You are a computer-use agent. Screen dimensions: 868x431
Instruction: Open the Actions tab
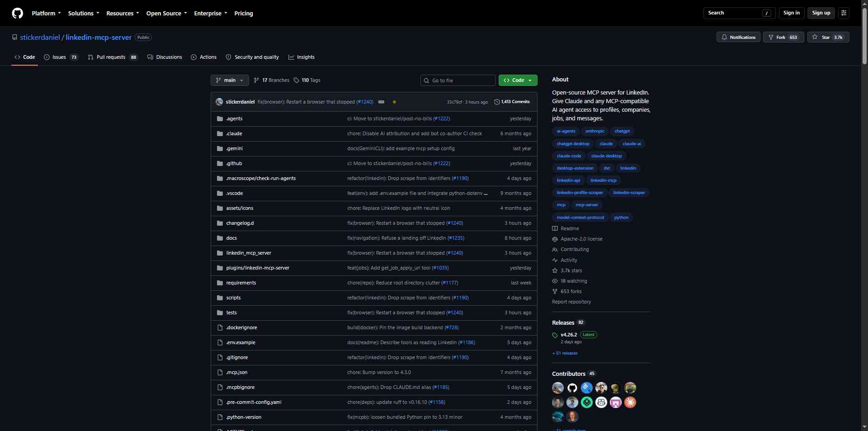pos(204,57)
